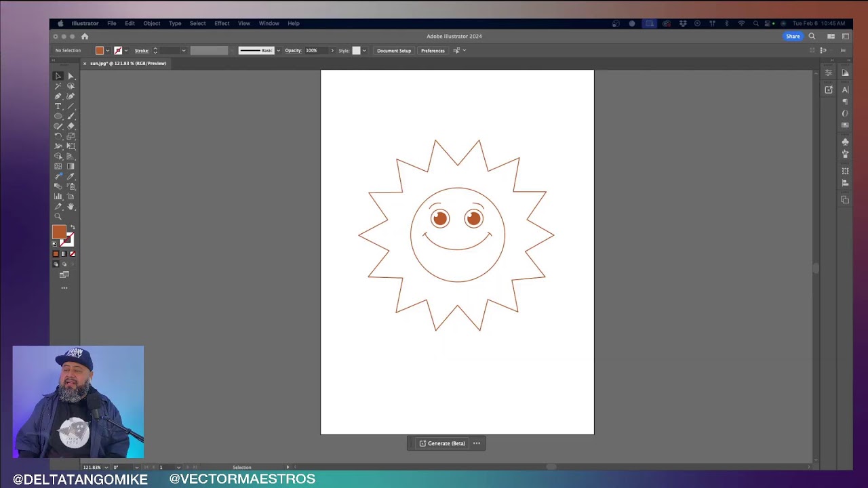868x488 pixels.
Task: Swap fill and stroke colors
Action: [x=73, y=227]
